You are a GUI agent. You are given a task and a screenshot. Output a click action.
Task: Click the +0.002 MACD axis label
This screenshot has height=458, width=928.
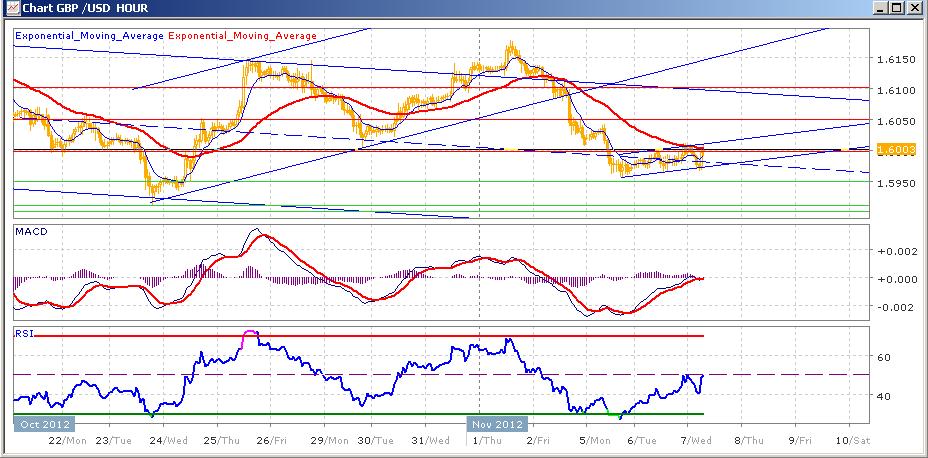[x=897, y=250]
